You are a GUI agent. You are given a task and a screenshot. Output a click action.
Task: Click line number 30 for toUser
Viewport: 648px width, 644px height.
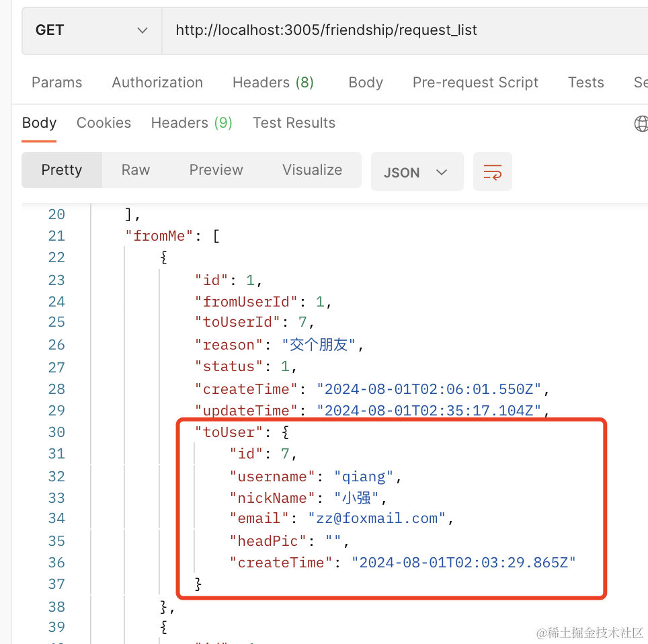click(x=56, y=432)
